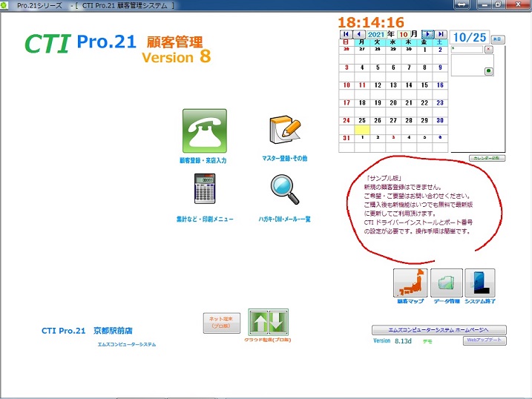Click the double-arrow button in title bar

tap(462, 4)
